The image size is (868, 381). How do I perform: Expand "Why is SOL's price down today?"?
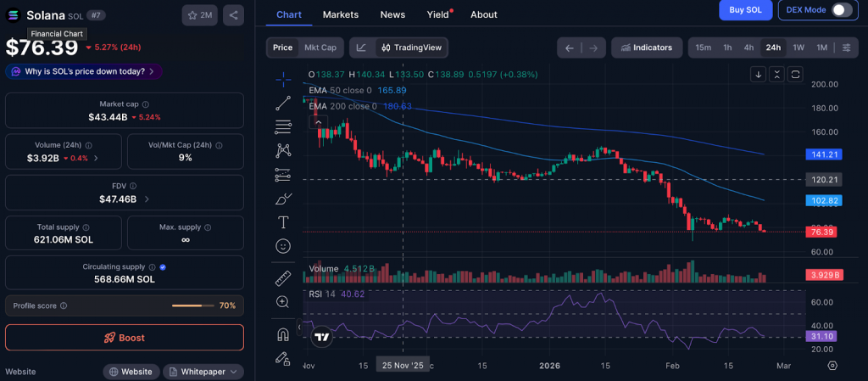(84, 71)
